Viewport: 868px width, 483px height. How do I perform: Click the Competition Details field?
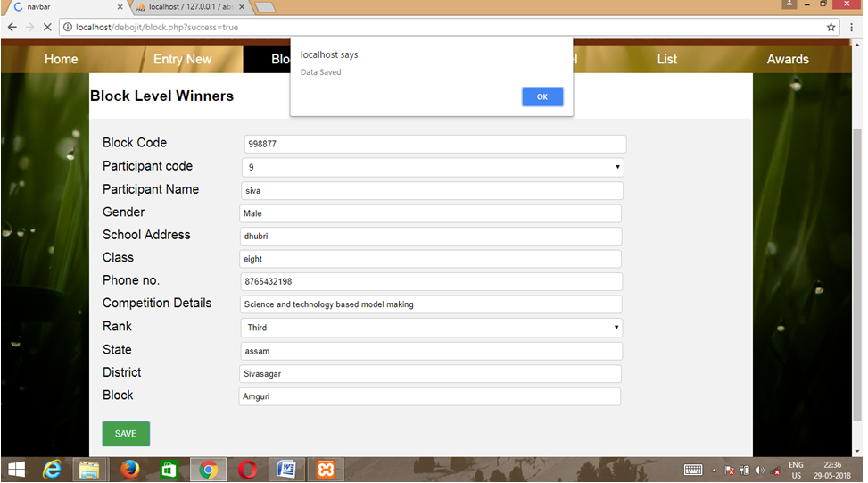(x=431, y=304)
